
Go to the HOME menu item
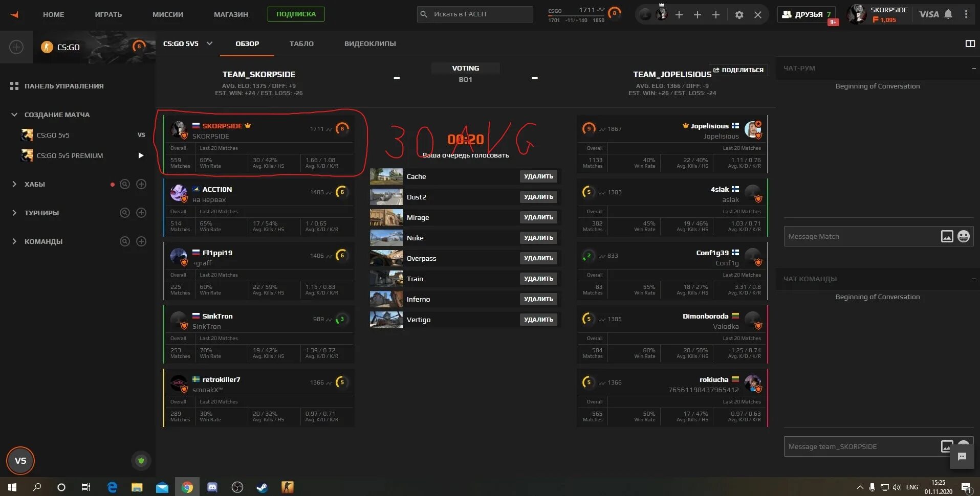pos(54,14)
